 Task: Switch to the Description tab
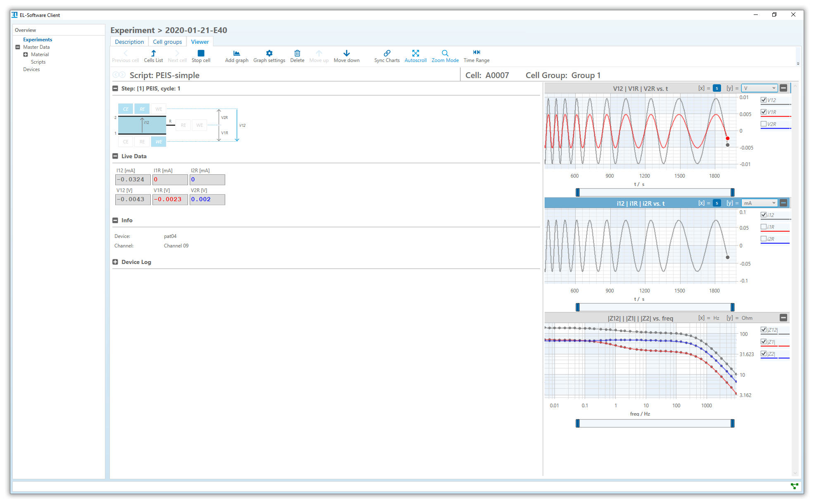pyautogui.click(x=129, y=42)
